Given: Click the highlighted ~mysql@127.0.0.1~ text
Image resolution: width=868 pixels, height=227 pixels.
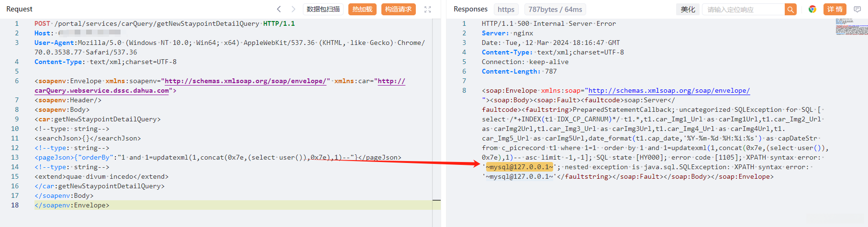Looking at the screenshot, I should (x=519, y=167).
